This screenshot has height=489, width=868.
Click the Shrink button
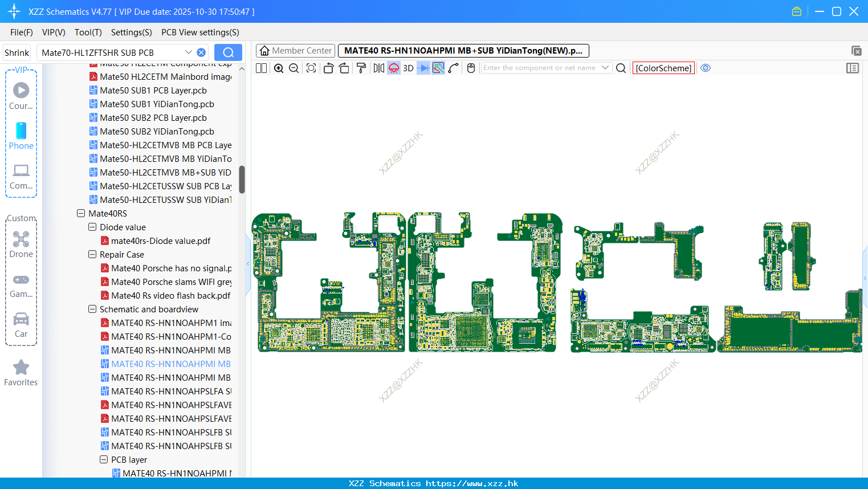click(x=17, y=52)
